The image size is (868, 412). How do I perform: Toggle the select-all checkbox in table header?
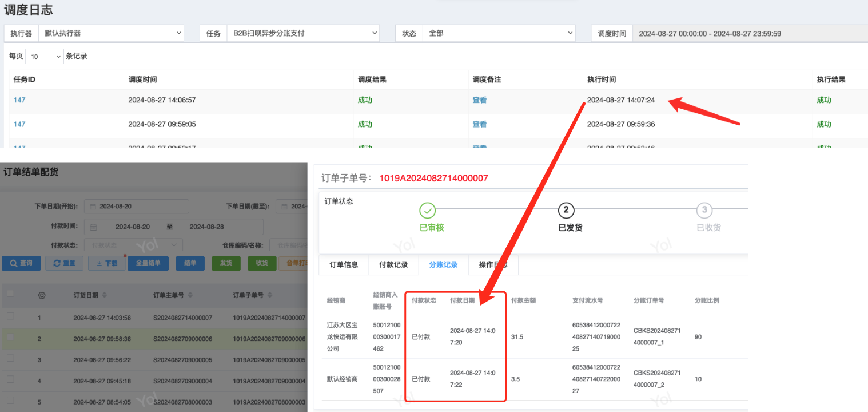(10, 294)
